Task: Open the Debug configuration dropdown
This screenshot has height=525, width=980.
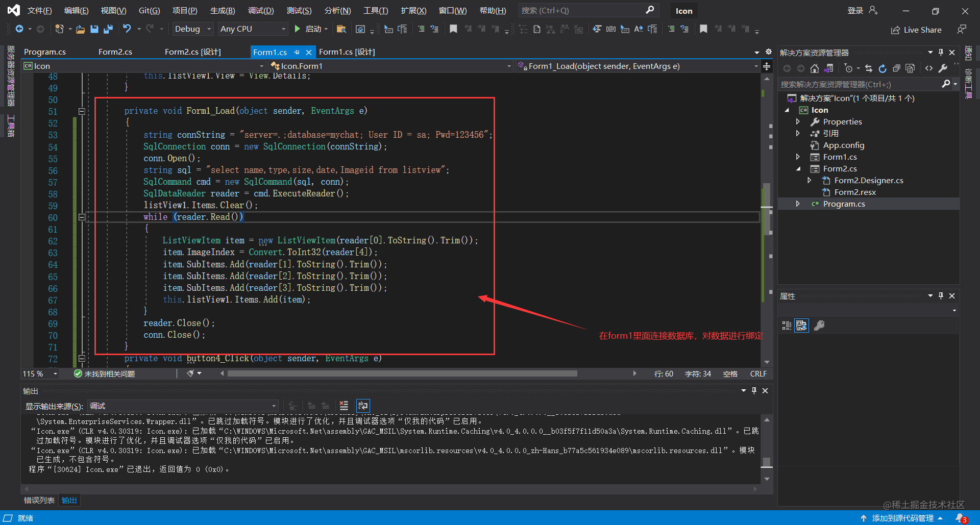Action: pyautogui.click(x=192, y=29)
